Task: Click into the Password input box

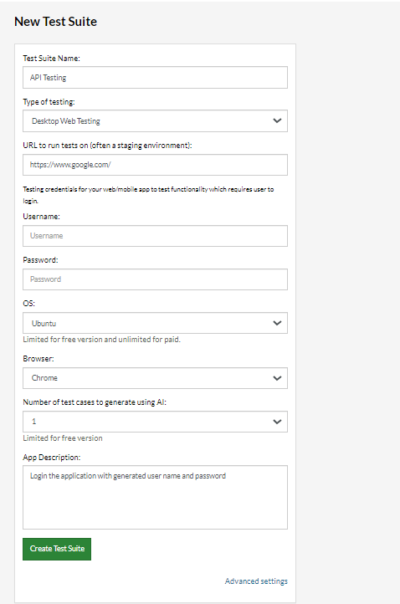Action: click(155, 279)
